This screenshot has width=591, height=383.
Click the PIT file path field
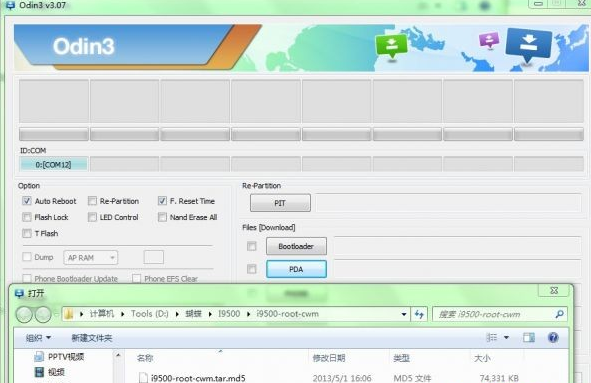(448, 203)
